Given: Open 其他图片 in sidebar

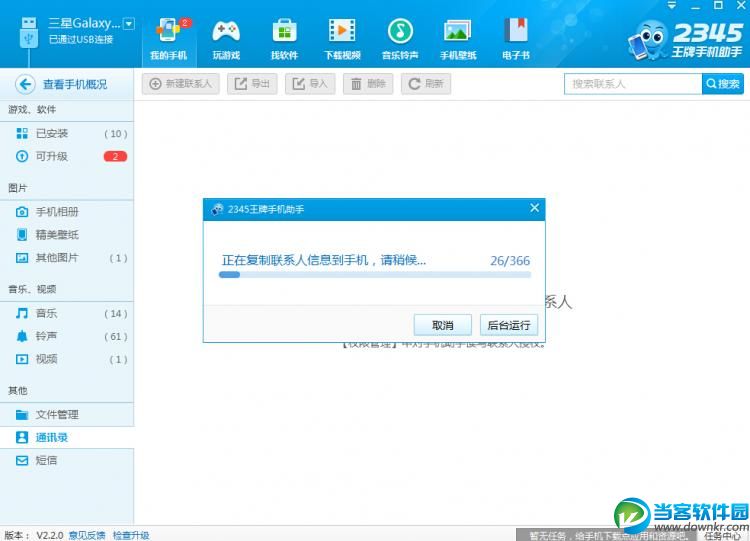Looking at the screenshot, I should point(67,258).
